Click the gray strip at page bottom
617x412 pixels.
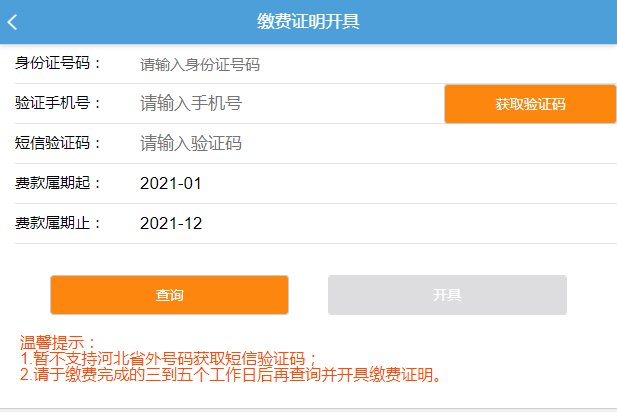tap(308, 408)
